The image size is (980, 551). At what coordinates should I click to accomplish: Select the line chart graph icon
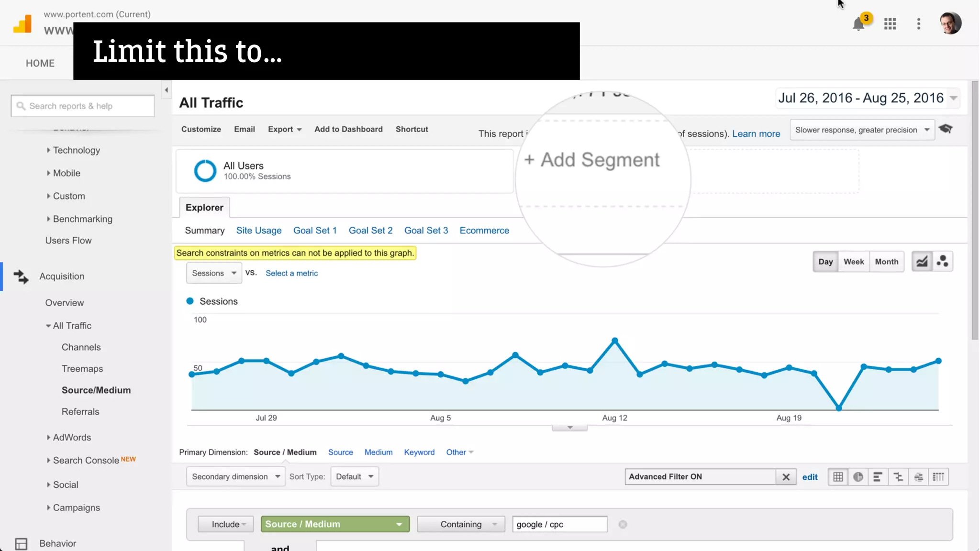click(922, 262)
